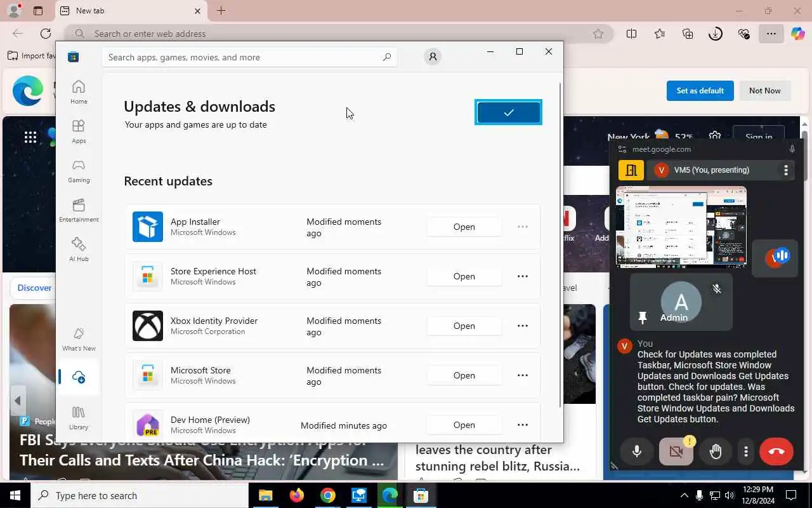Click the App Installer app icon

[x=148, y=227]
